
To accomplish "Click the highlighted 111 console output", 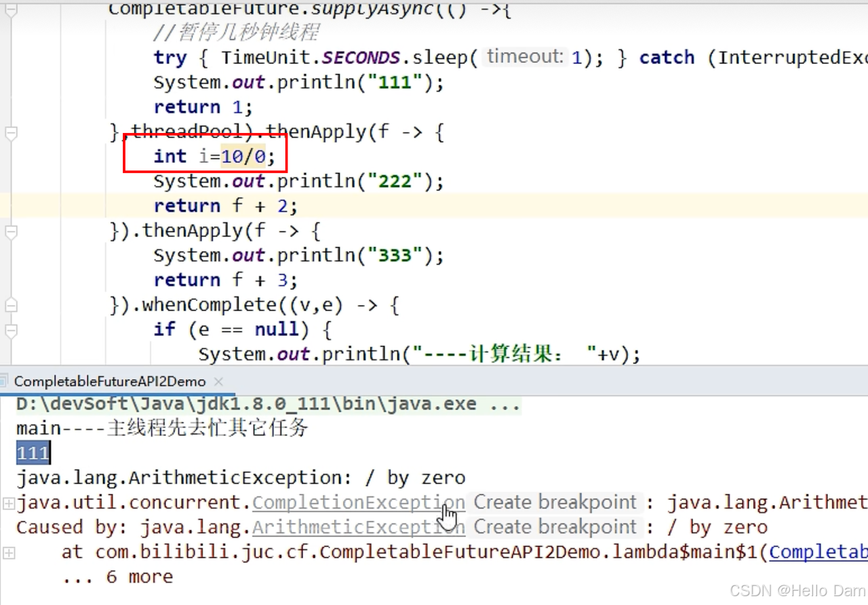I will [x=33, y=453].
